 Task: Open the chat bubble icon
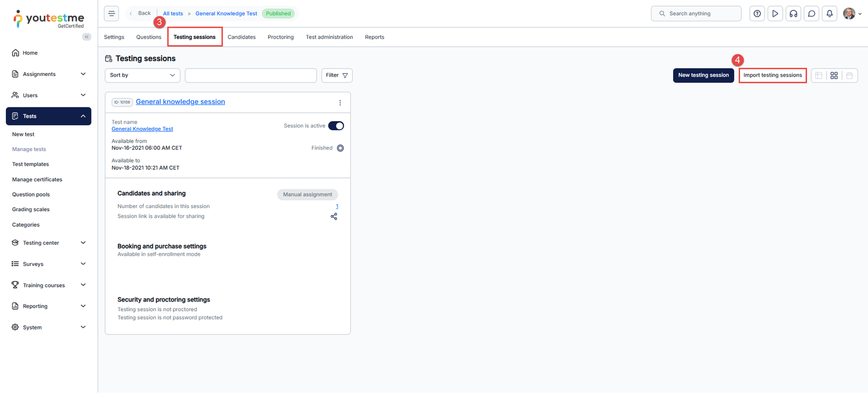(812, 14)
